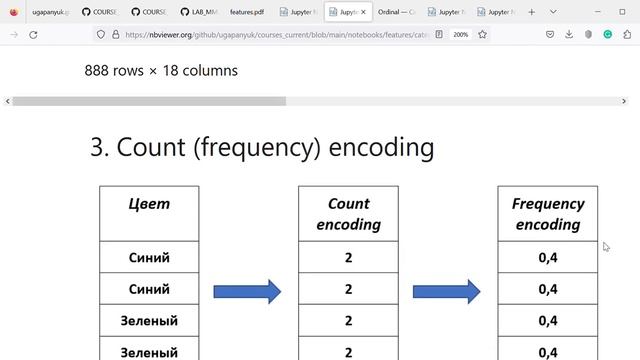This screenshot has height=360, width=640.
Task: Click the '888 rows × 18 columns' text
Action: (161, 71)
